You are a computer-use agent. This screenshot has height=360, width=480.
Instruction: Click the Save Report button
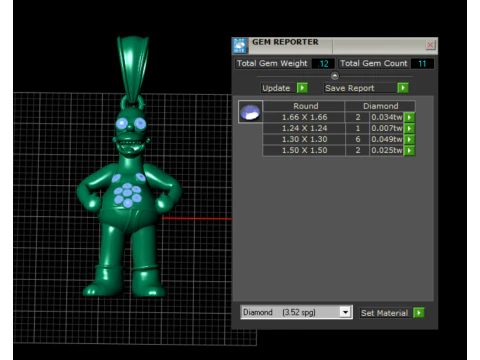(x=360, y=88)
